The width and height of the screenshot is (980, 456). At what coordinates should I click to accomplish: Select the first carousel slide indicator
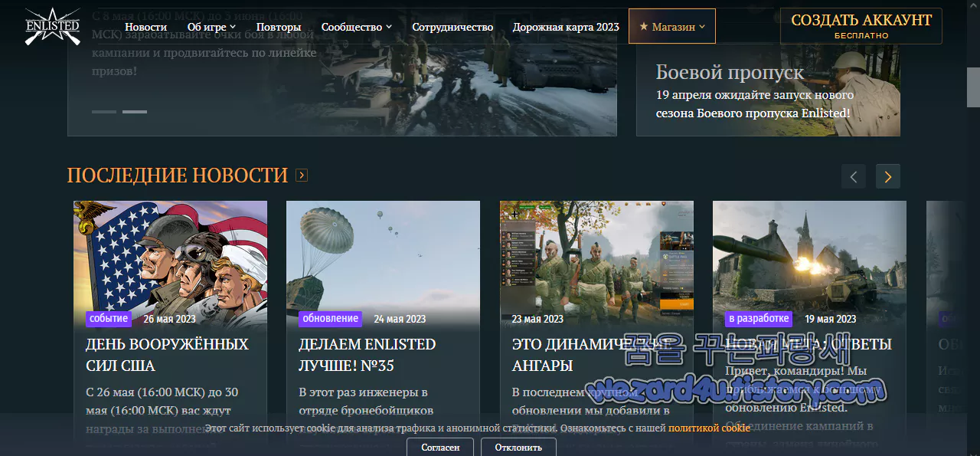[104, 112]
